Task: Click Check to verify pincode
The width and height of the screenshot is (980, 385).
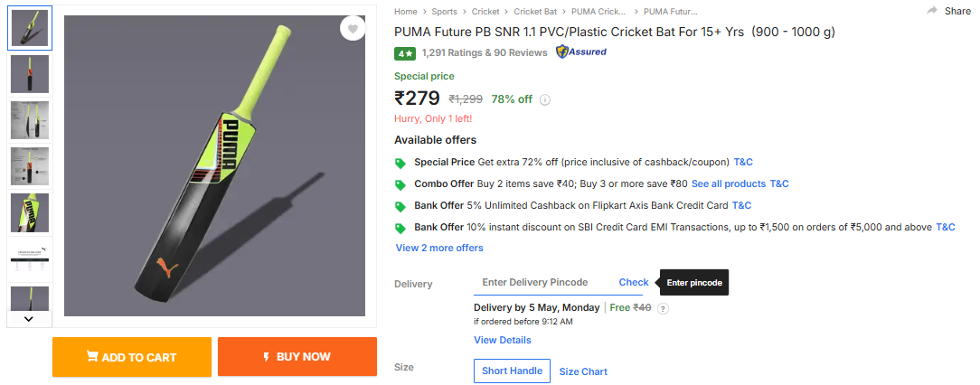Action: coord(634,283)
